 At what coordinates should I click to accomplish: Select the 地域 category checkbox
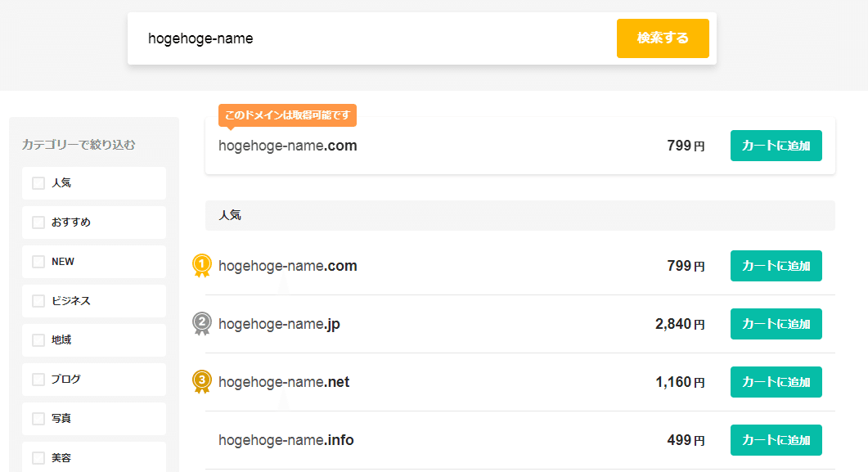pyautogui.click(x=38, y=340)
